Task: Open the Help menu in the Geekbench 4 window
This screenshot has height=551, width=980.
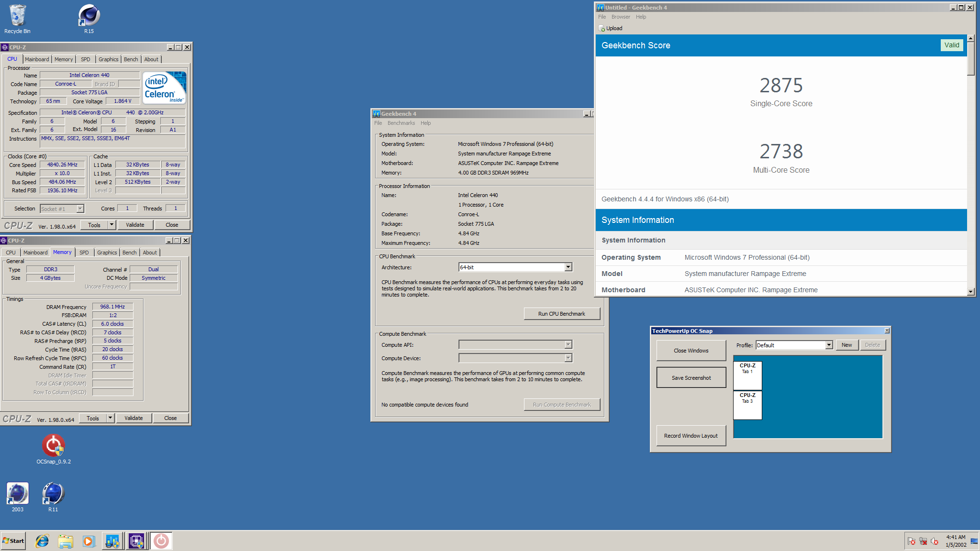Action: point(425,123)
